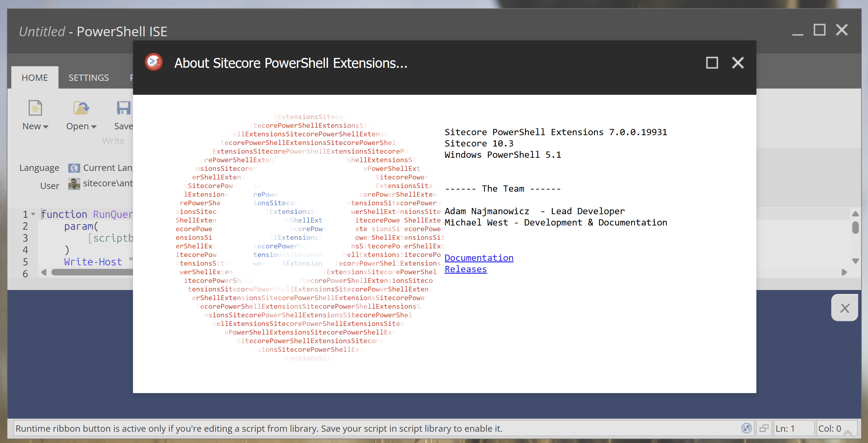This screenshot has width=868, height=443.
Task: Create a new script via the New icon
Action: 35,108
